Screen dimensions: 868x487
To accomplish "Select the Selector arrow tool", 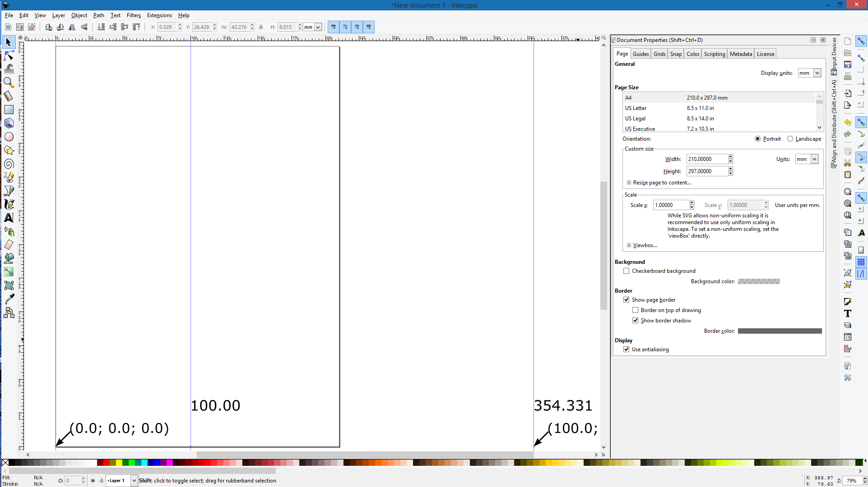I will [9, 42].
